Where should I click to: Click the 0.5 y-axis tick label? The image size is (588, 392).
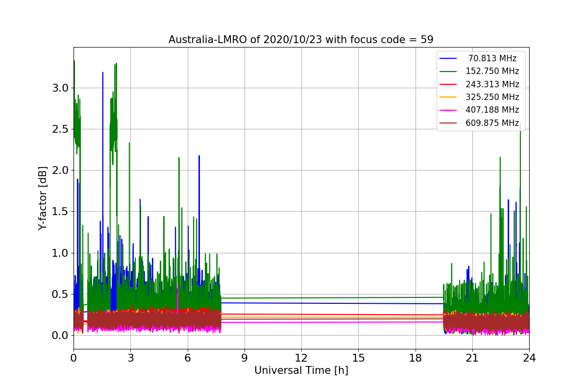point(61,294)
